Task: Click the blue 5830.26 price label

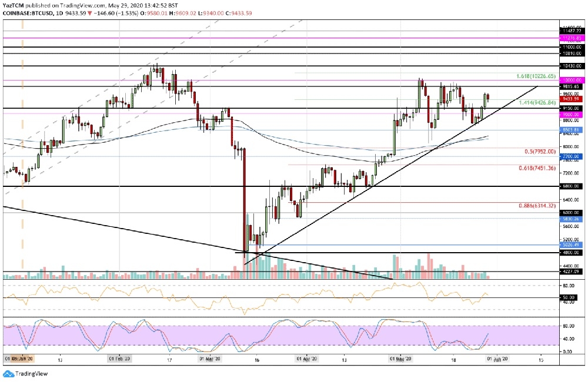Action: [571, 219]
